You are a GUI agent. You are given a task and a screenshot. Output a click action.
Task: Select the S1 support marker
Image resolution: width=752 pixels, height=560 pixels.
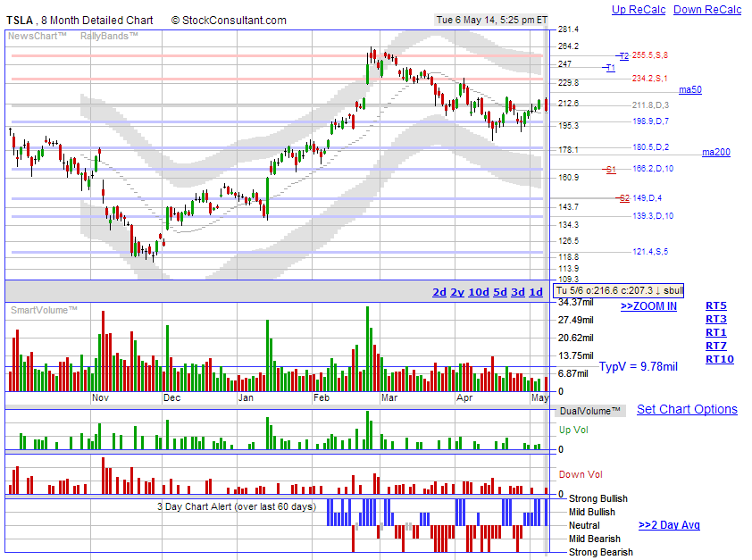pos(611,169)
